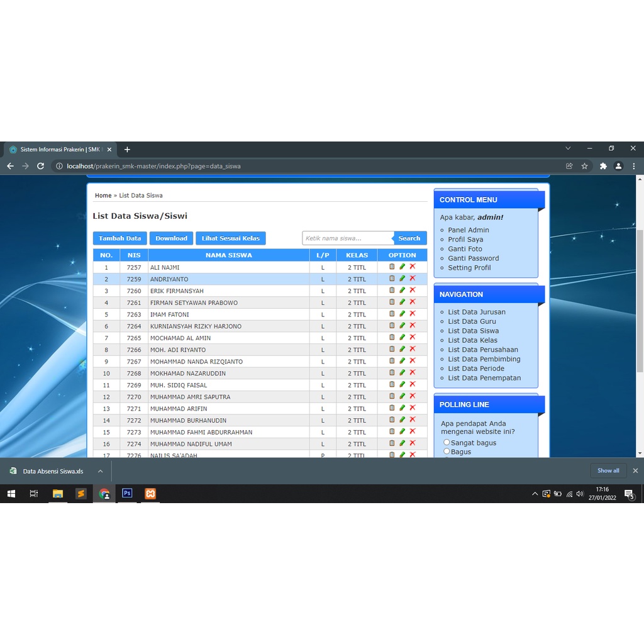Open Sublime Text from the taskbar
The width and height of the screenshot is (644, 644).
pos(81,493)
